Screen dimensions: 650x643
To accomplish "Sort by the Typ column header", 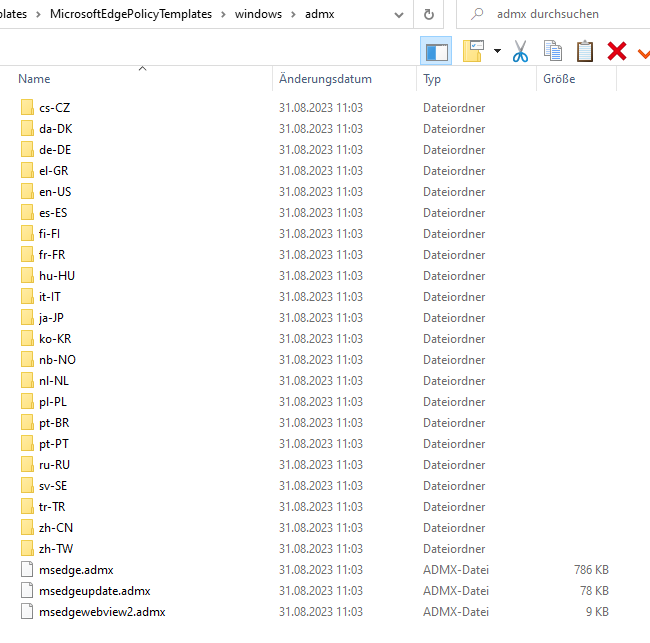I will click(432, 79).
